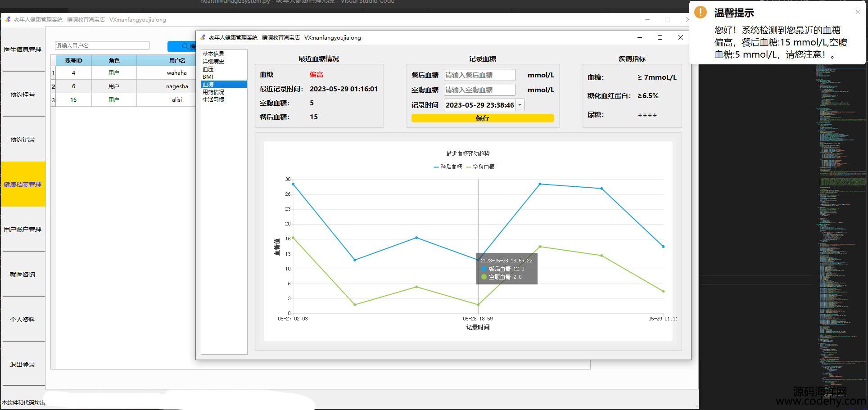Select 血压 in the record list
Screen dimensions: 868x410
[208, 69]
